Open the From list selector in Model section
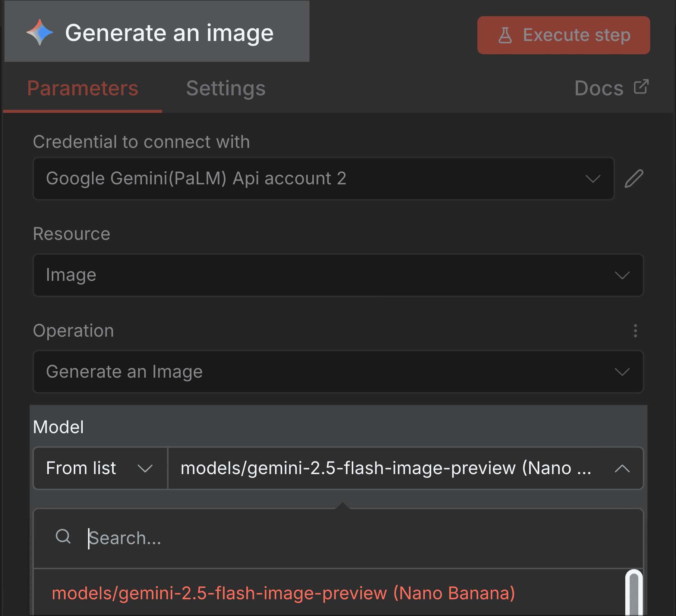The image size is (676, 616). [99, 468]
